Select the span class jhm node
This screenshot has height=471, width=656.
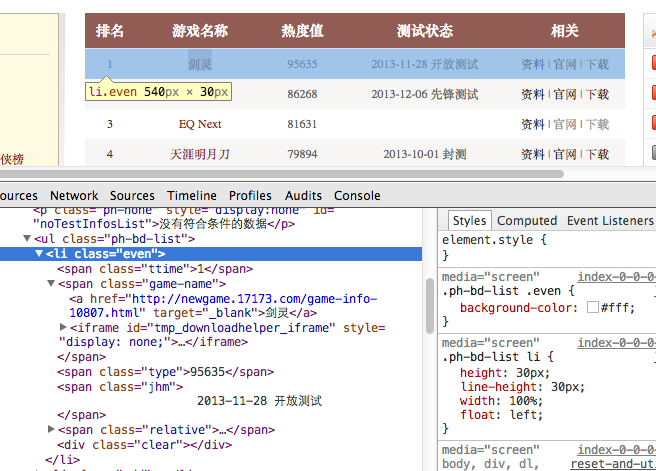[x=120, y=387]
